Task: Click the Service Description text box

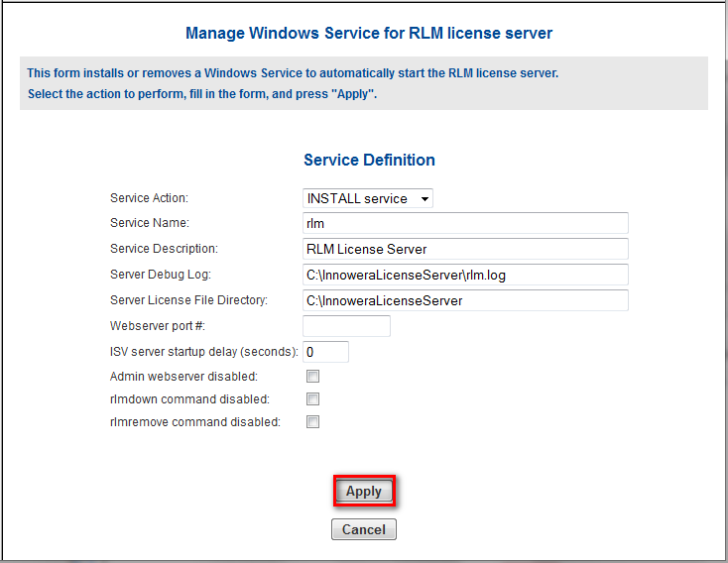Action: click(465, 249)
